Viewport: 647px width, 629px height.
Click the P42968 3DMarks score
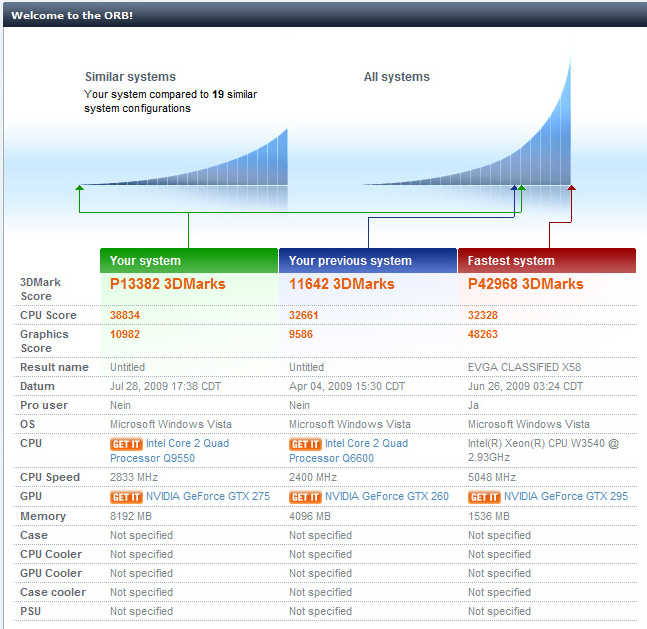(x=526, y=284)
